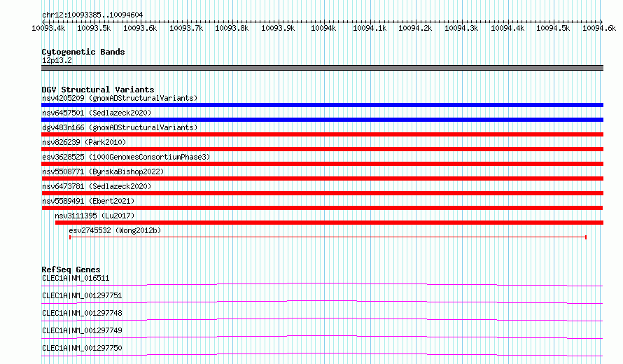The image size is (623, 364).
Task: Click the 10093.8k ruler tick label
Action: click(232, 28)
